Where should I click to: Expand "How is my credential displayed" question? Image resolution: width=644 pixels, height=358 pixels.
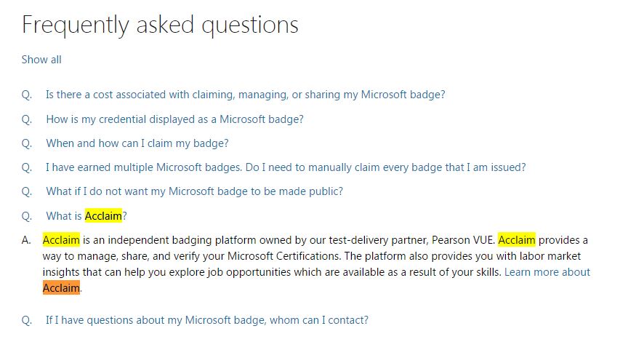[174, 119]
